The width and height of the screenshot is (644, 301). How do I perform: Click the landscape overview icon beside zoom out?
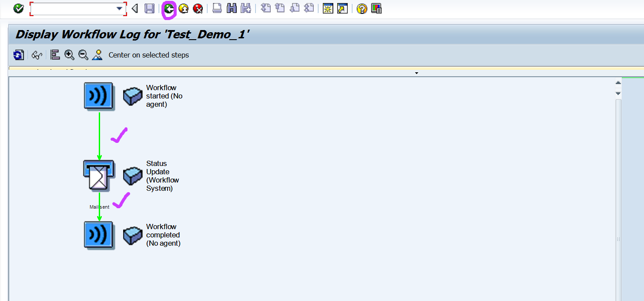[97, 55]
